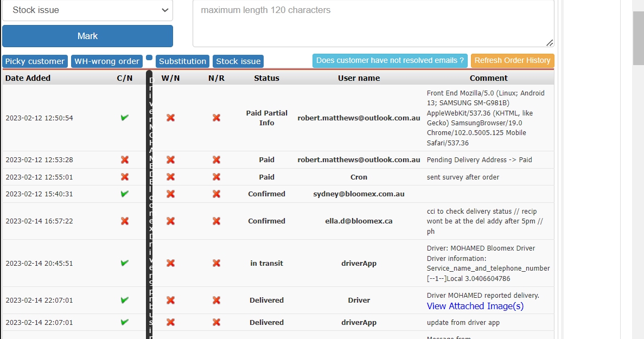This screenshot has width=644, height=339.
Task: Click the Picky customer tag button
Action: tap(35, 61)
